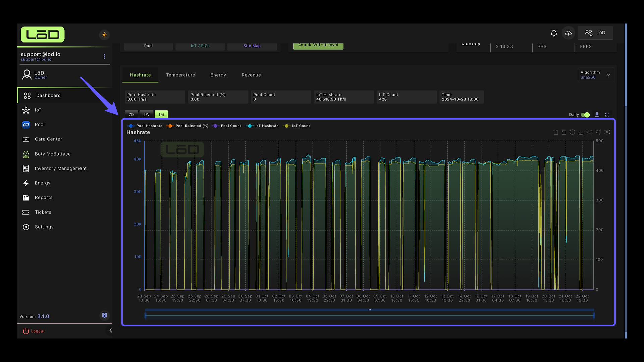Go to Pool in the sidebar
Viewport: 644px width, 362px height.
tap(65, 125)
